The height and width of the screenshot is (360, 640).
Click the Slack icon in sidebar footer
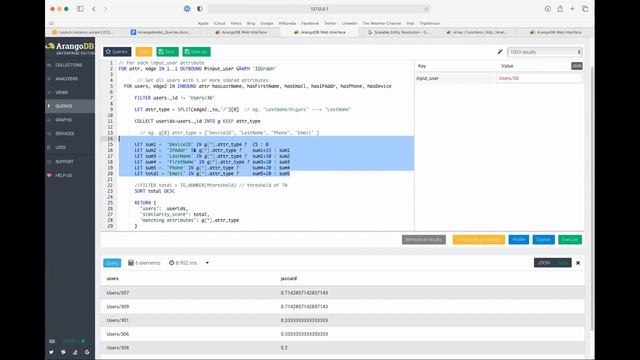(63, 352)
